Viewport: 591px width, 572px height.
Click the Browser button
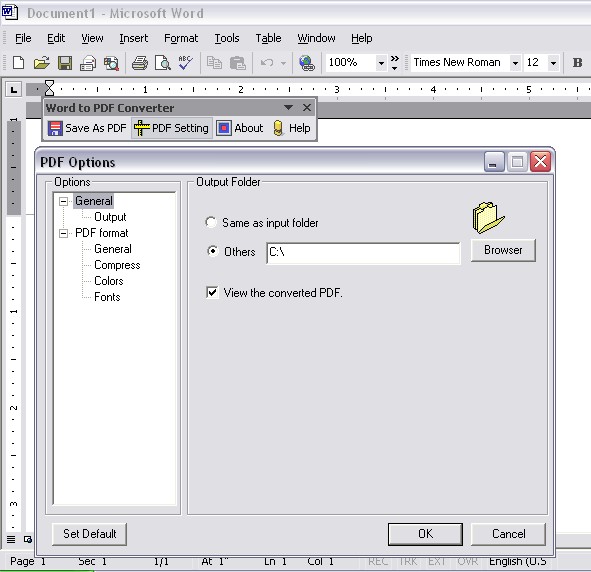pos(503,250)
